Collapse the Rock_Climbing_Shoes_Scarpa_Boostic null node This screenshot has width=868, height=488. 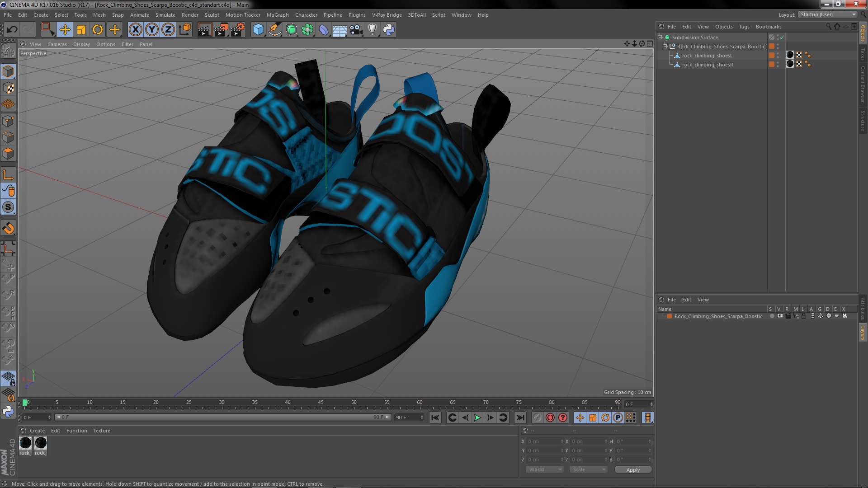point(665,46)
